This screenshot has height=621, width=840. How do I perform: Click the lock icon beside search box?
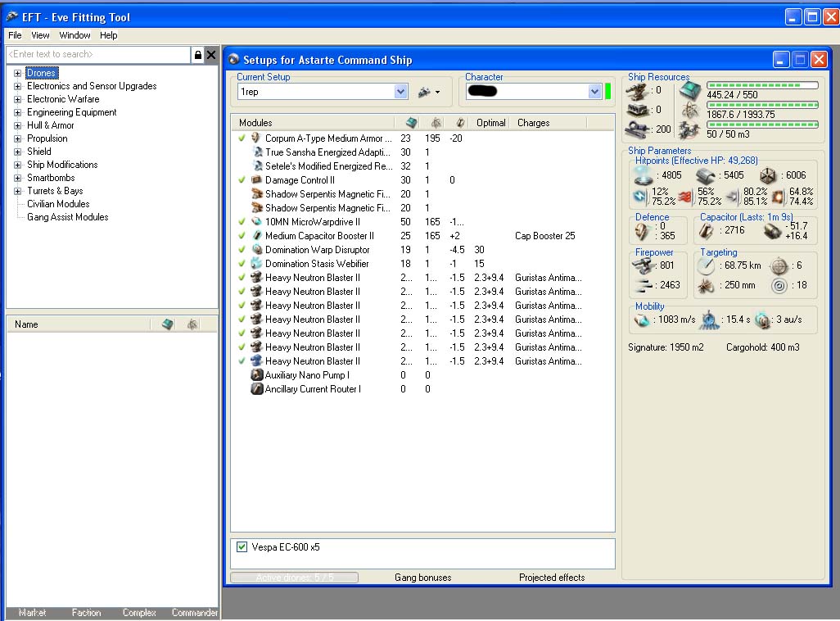pos(197,55)
